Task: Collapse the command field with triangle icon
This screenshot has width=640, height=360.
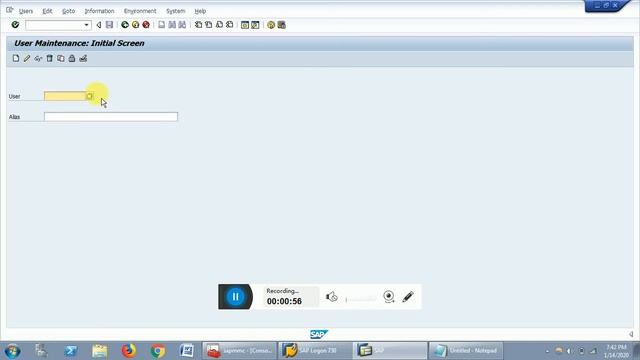Action: pyautogui.click(x=99, y=25)
